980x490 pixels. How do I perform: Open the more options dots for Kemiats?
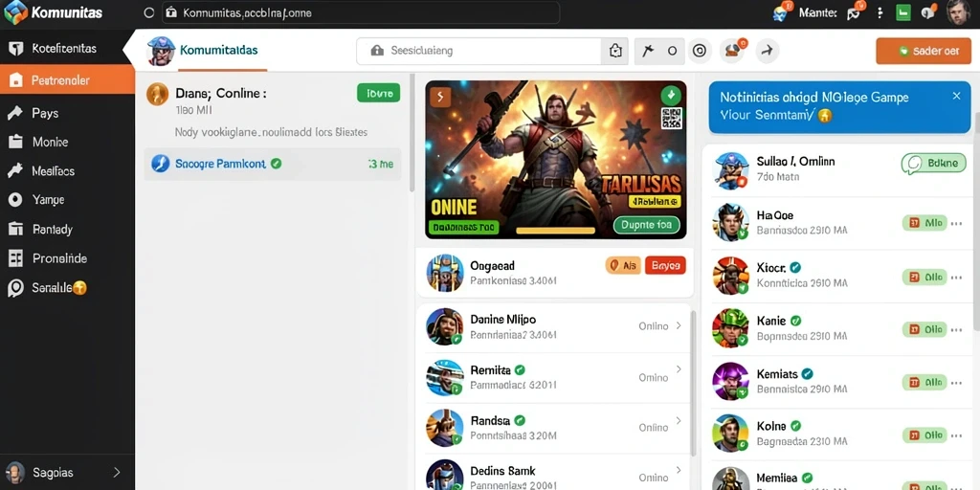[x=957, y=382]
